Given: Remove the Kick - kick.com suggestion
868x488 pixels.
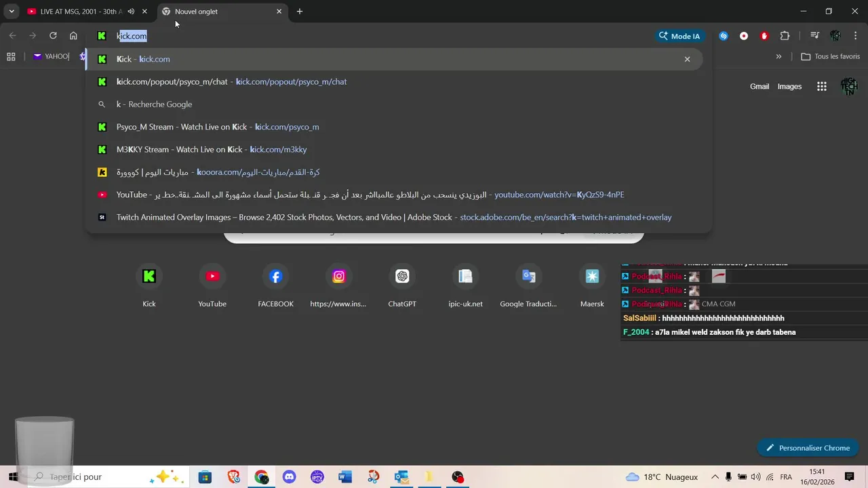Looking at the screenshot, I should (x=687, y=59).
